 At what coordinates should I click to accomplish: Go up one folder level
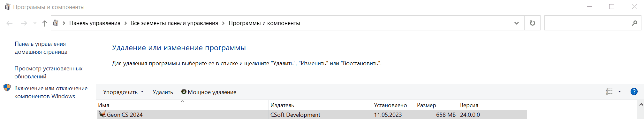[45, 23]
